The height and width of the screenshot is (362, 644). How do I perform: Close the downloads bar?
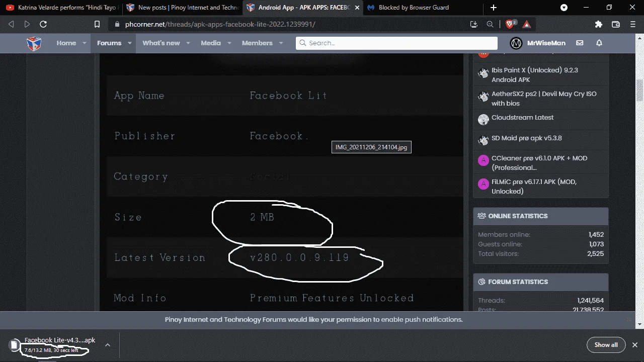pyautogui.click(x=635, y=345)
